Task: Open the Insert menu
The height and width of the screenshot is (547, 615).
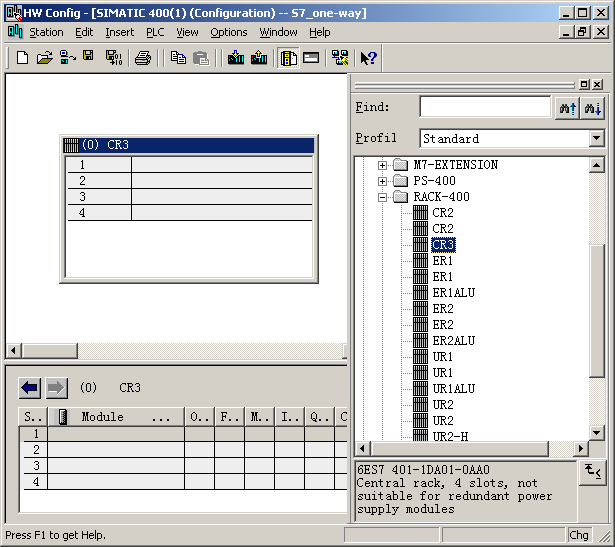Action: coord(119,32)
